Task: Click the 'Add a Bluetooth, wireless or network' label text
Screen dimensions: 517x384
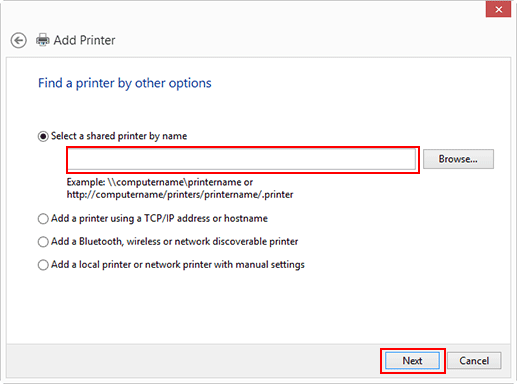Action: (174, 241)
